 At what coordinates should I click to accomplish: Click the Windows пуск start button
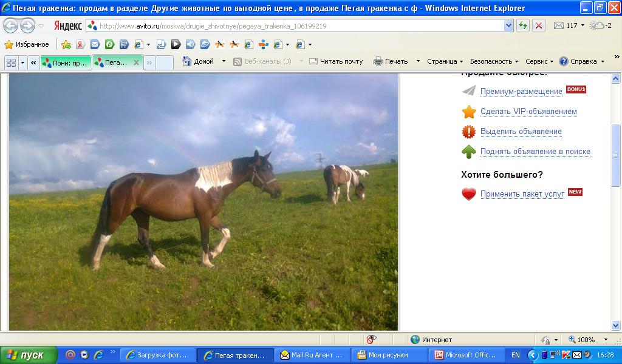(29, 355)
